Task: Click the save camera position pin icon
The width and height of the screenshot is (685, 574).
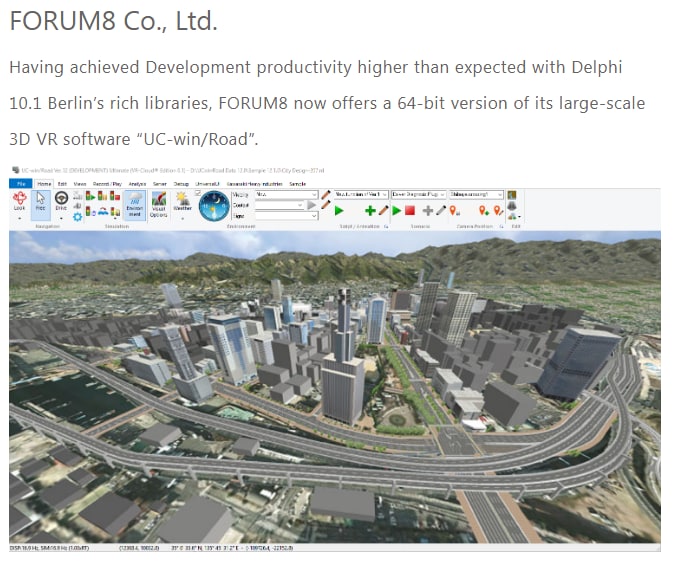Action: [454, 211]
